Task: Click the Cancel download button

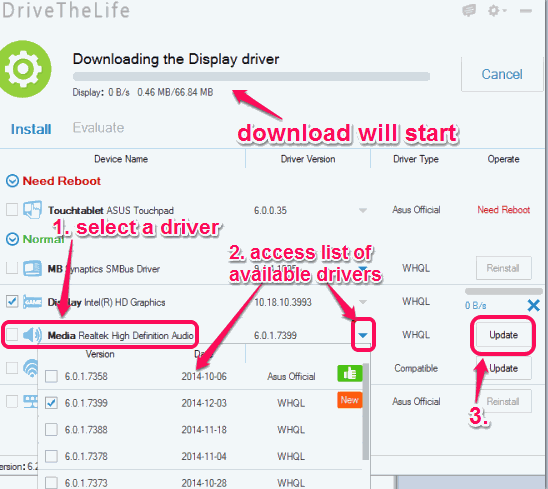Action: click(x=502, y=74)
